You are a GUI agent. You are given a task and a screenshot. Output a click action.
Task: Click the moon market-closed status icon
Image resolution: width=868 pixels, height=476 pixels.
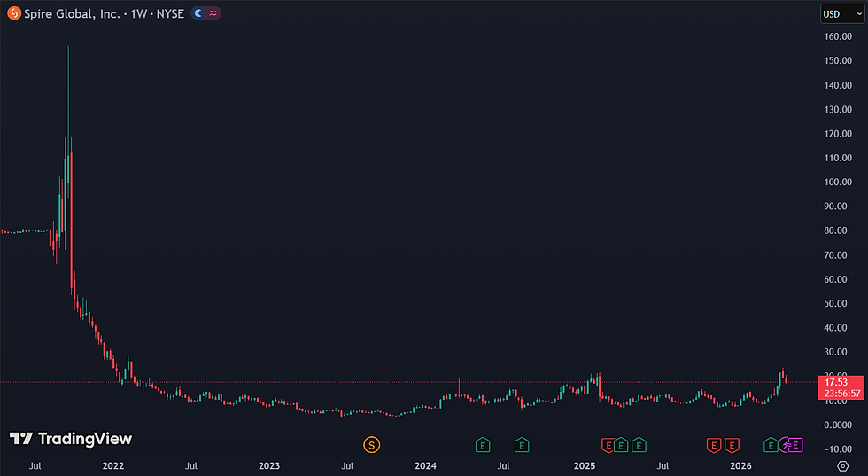click(198, 13)
